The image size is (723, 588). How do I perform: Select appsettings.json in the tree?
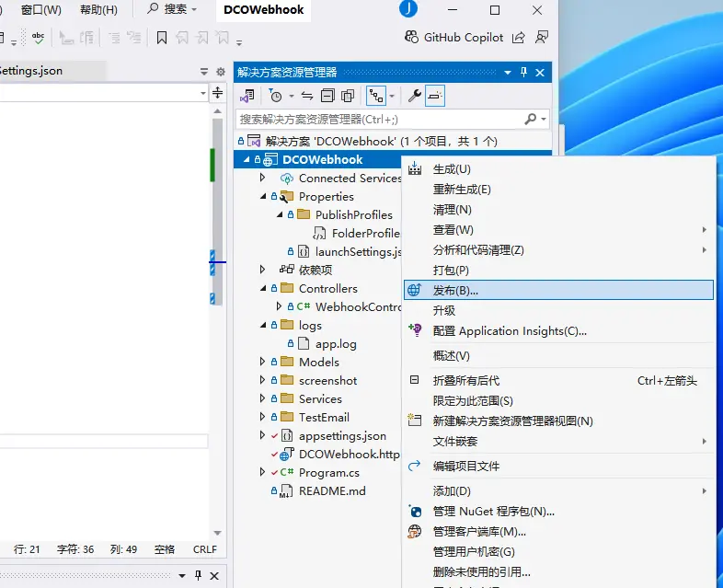click(342, 435)
